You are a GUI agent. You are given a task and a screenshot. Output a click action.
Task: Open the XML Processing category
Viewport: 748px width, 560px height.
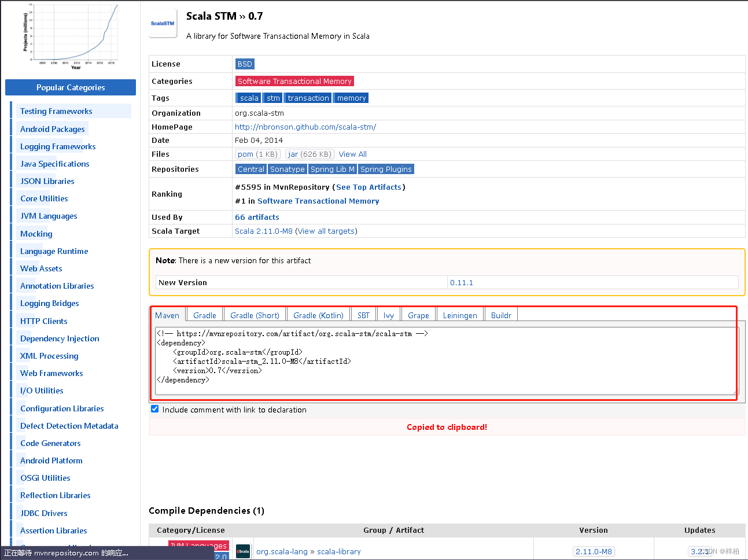[49, 356]
